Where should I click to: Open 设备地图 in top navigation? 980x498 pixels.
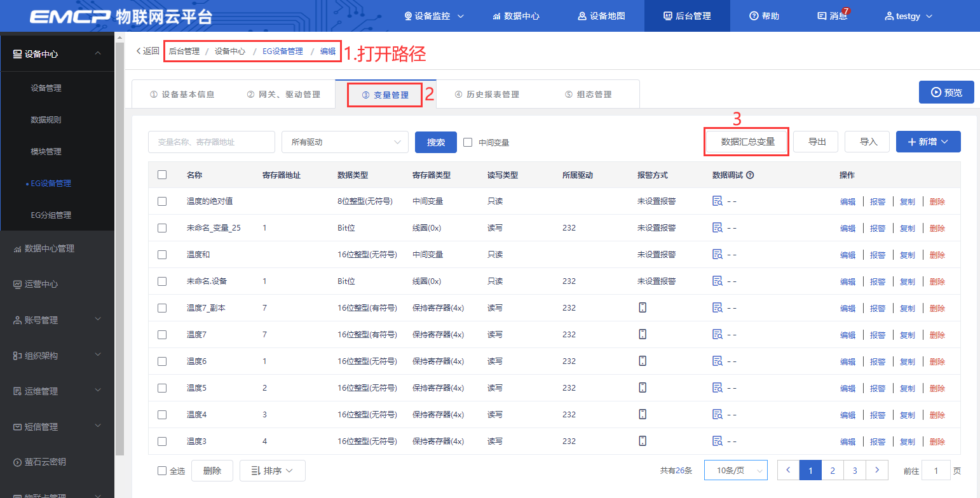click(x=601, y=16)
